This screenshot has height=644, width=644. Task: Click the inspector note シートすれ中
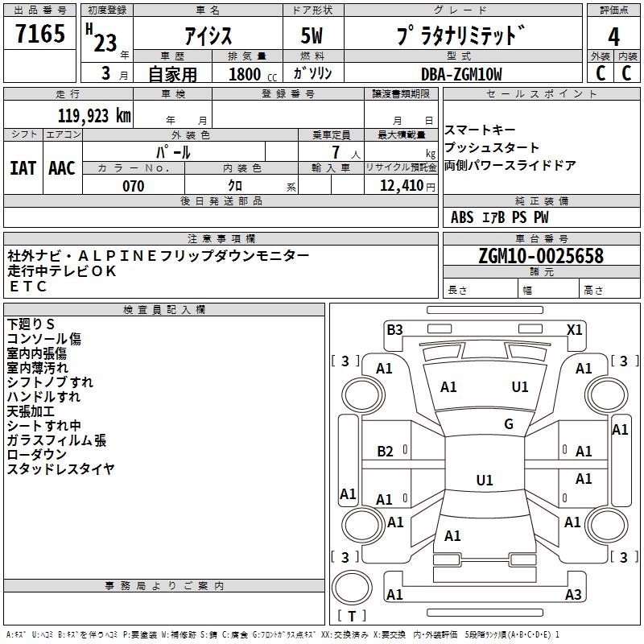click(x=44, y=426)
